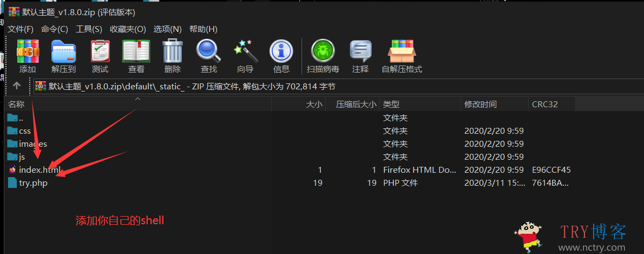
Task: Click the archive path address field
Action: pyautogui.click(x=338, y=86)
